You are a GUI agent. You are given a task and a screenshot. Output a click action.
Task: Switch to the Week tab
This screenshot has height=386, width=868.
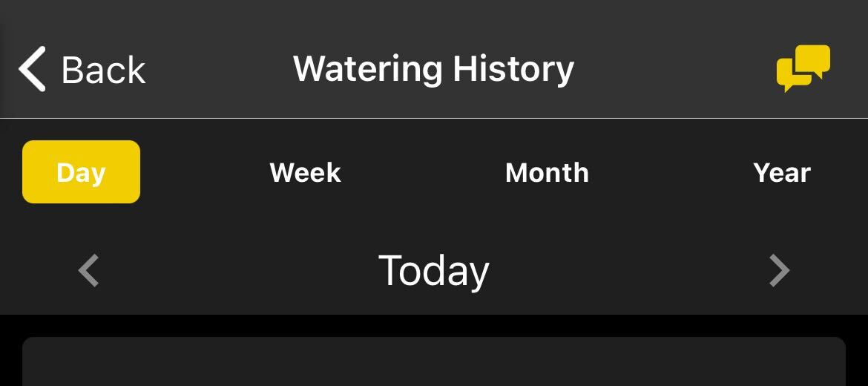click(x=305, y=172)
